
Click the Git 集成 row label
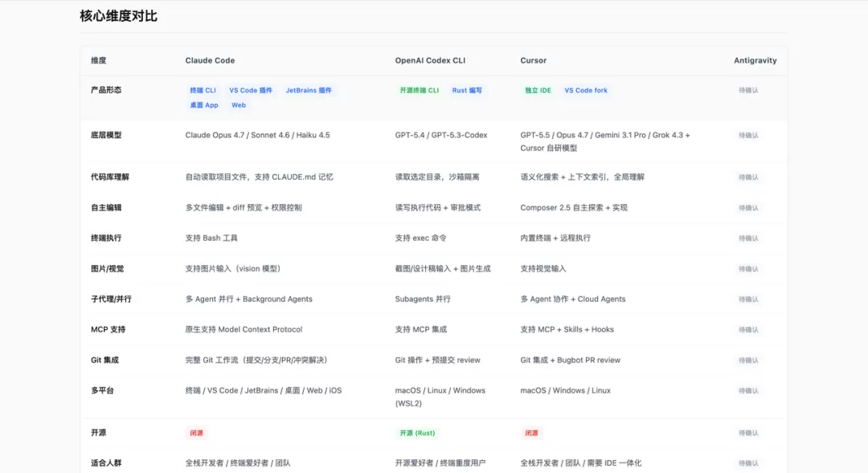click(104, 360)
